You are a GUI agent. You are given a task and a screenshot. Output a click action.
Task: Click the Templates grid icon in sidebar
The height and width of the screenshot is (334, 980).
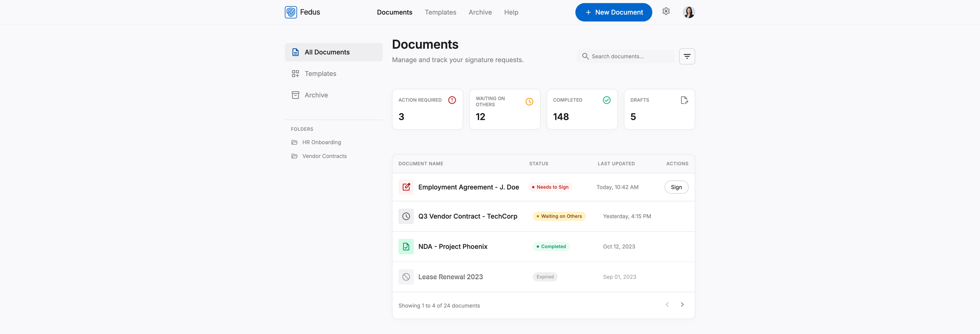click(295, 74)
